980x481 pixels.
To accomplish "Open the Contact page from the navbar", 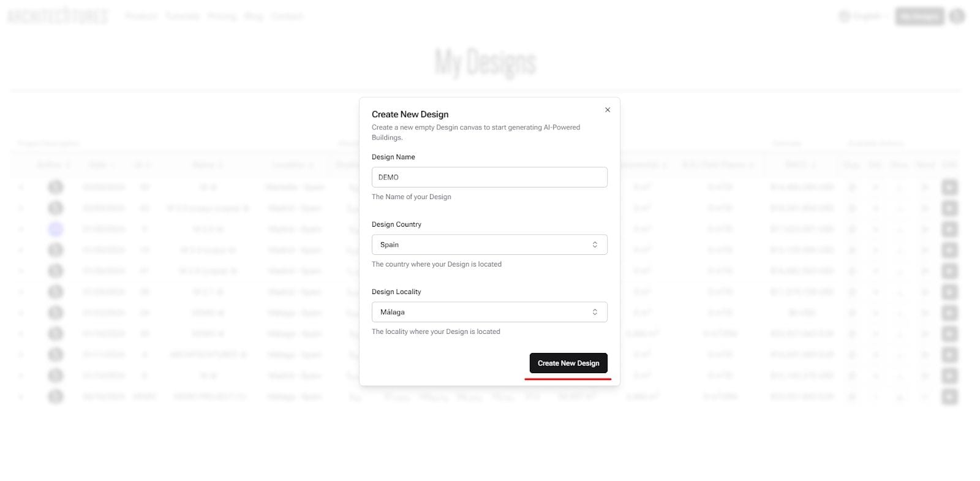I will click(x=287, y=16).
